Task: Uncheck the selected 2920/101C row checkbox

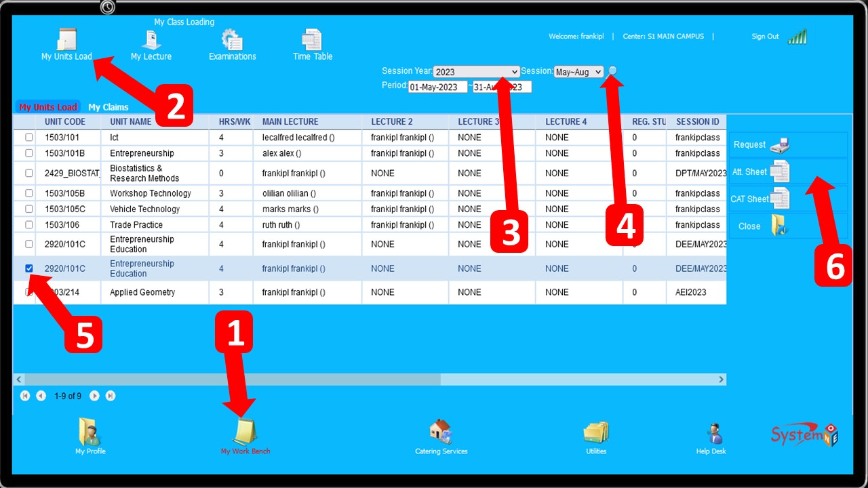Action: pos(29,268)
